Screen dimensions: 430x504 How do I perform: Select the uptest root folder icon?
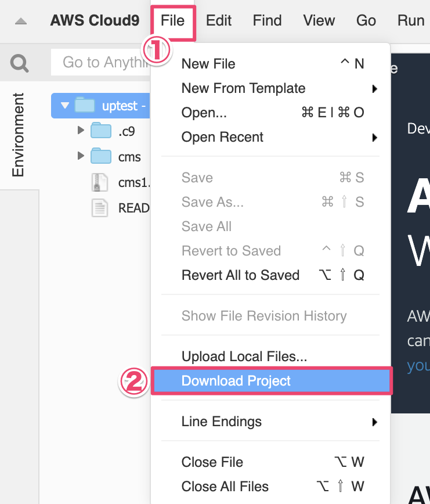(x=85, y=105)
